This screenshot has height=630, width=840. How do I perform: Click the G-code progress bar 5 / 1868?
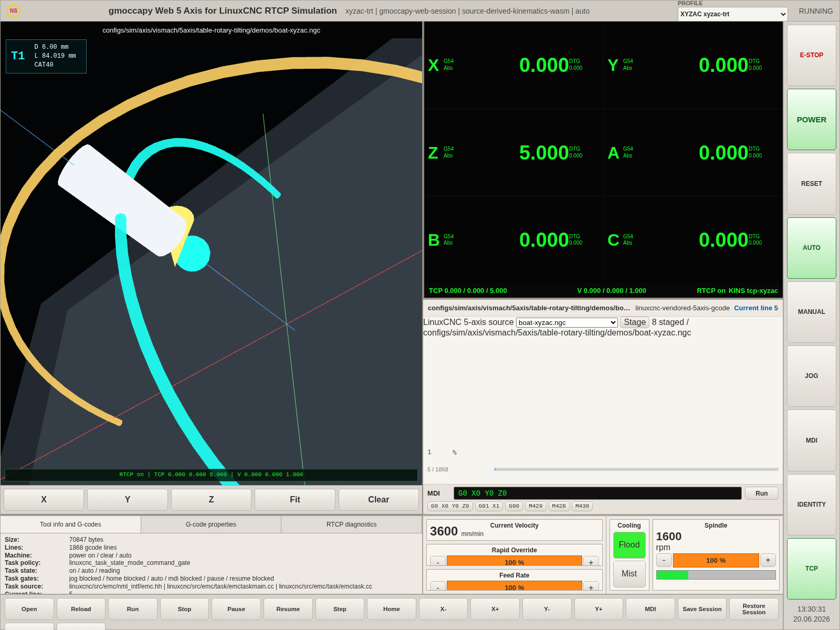(x=636, y=469)
